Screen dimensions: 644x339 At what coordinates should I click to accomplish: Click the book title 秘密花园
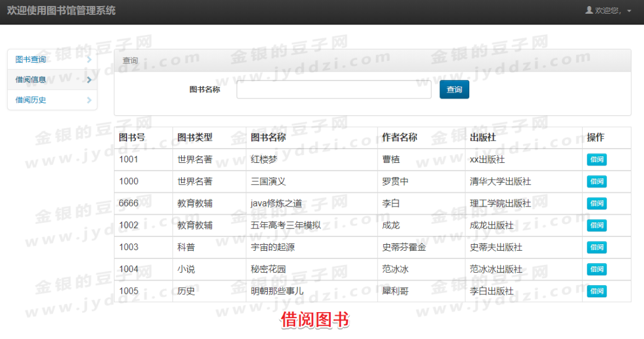(x=268, y=269)
